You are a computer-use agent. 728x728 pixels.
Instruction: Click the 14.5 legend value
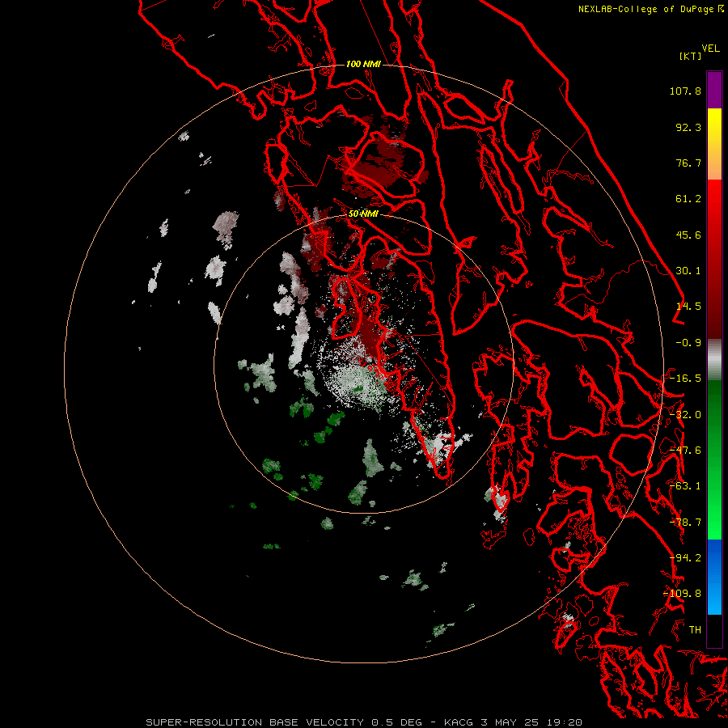pyautogui.click(x=688, y=307)
